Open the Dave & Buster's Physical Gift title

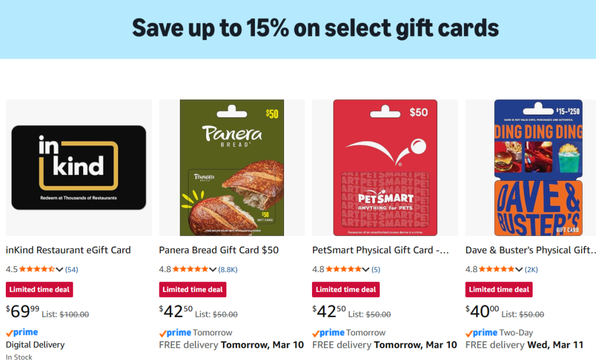(x=531, y=250)
